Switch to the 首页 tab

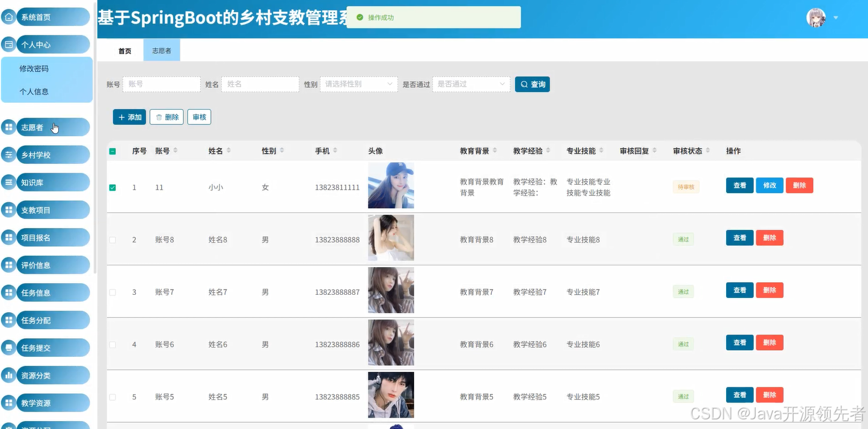(x=125, y=51)
